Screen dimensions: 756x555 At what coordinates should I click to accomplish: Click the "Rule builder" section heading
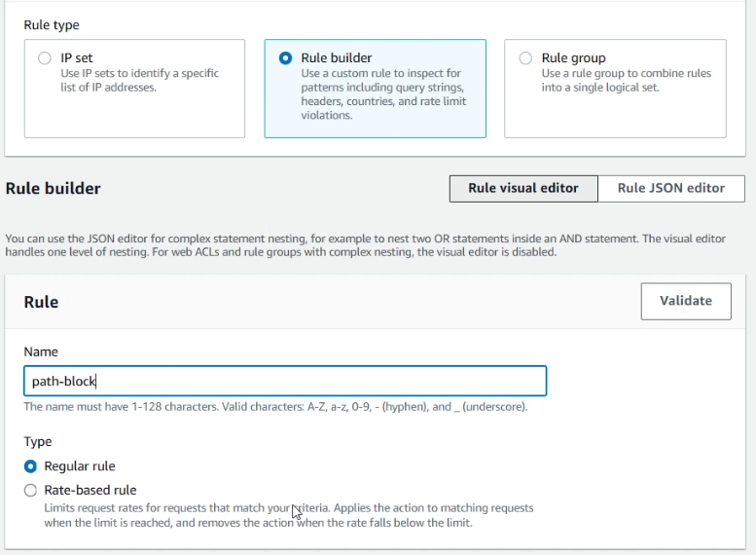pyautogui.click(x=54, y=188)
